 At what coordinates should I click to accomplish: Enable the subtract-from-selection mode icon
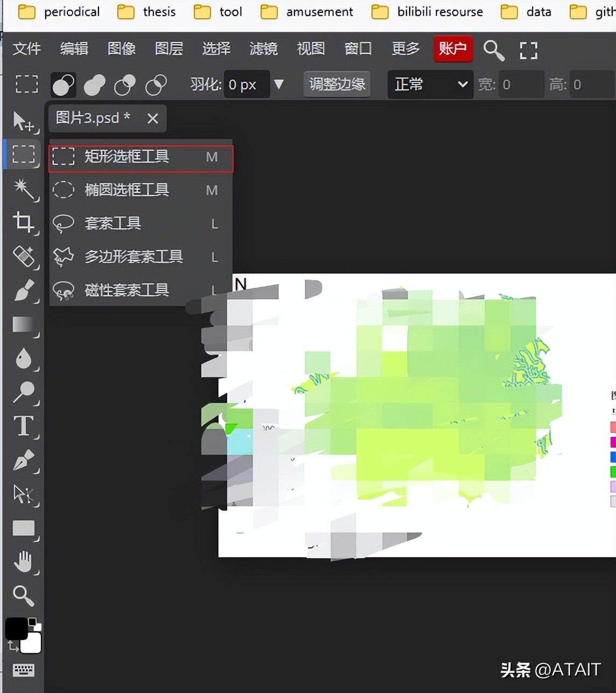point(124,85)
